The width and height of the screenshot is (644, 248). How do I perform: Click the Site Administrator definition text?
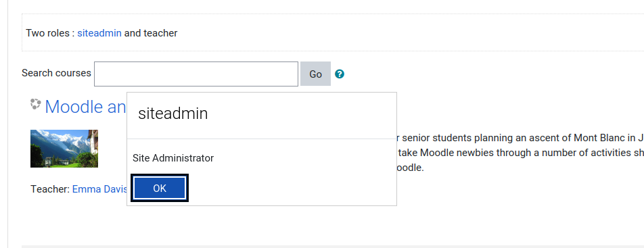coord(173,158)
